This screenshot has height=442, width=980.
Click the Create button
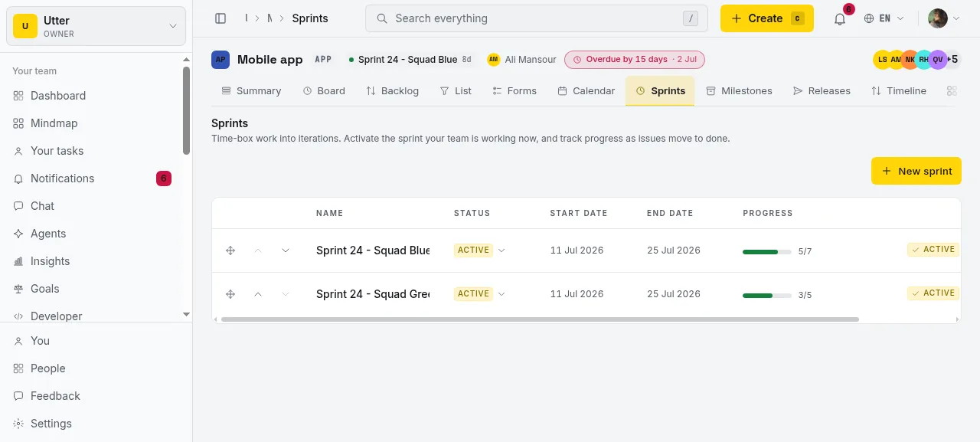click(x=767, y=18)
